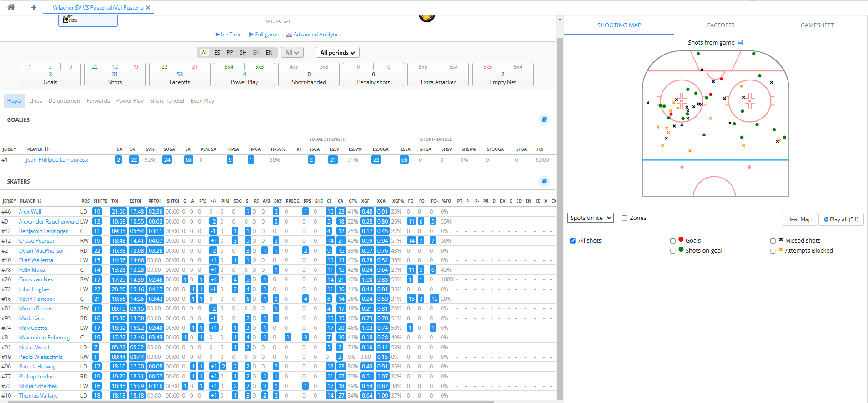Screen dimensions: 868x403
Task: Open the Gamesheet tab
Action: [x=817, y=25]
